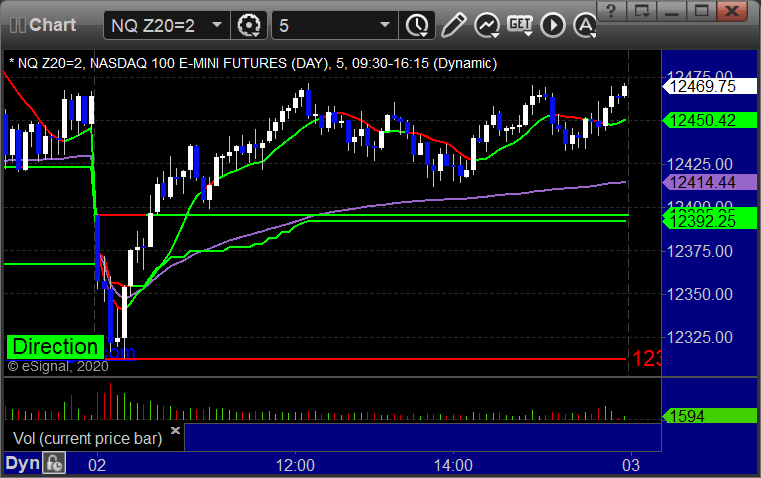Click the 12469.75 current price label
The height and width of the screenshot is (478, 761).
(709, 86)
